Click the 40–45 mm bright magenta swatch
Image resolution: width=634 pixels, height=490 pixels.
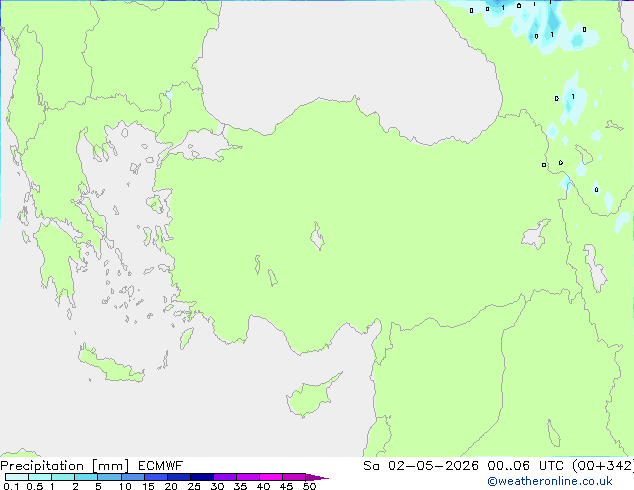(271, 477)
